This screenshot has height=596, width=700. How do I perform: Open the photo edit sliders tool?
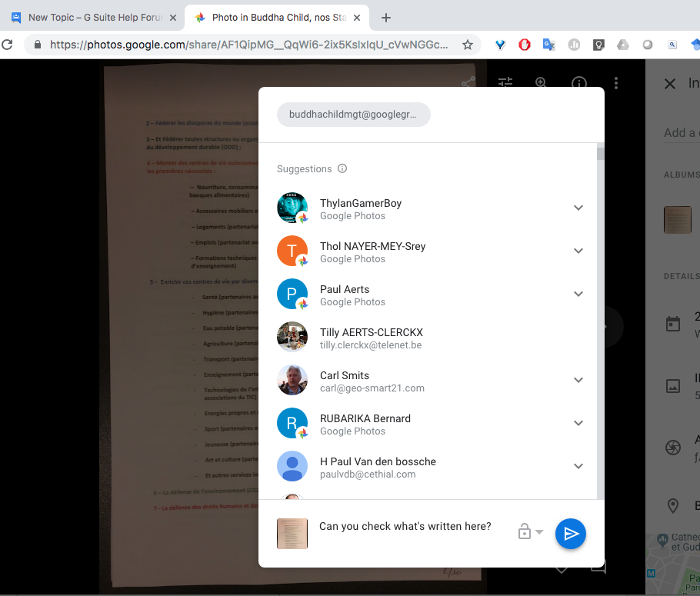tap(505, 82)
